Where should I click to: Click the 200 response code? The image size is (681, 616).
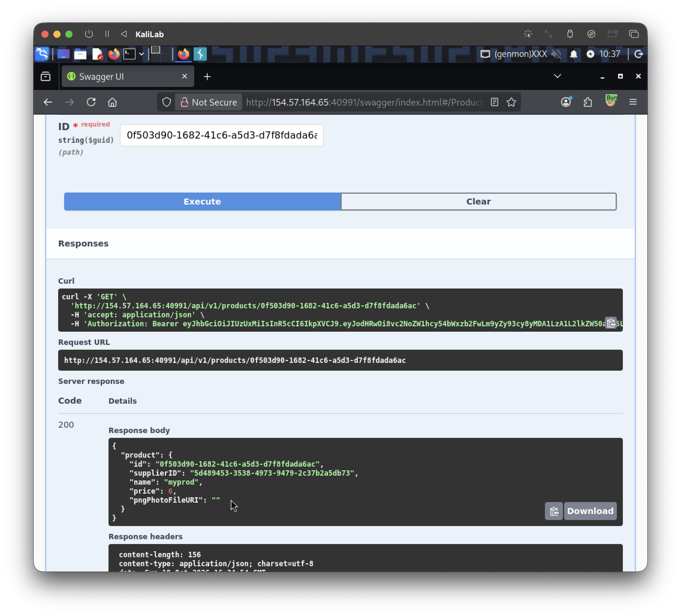(66, 424)
